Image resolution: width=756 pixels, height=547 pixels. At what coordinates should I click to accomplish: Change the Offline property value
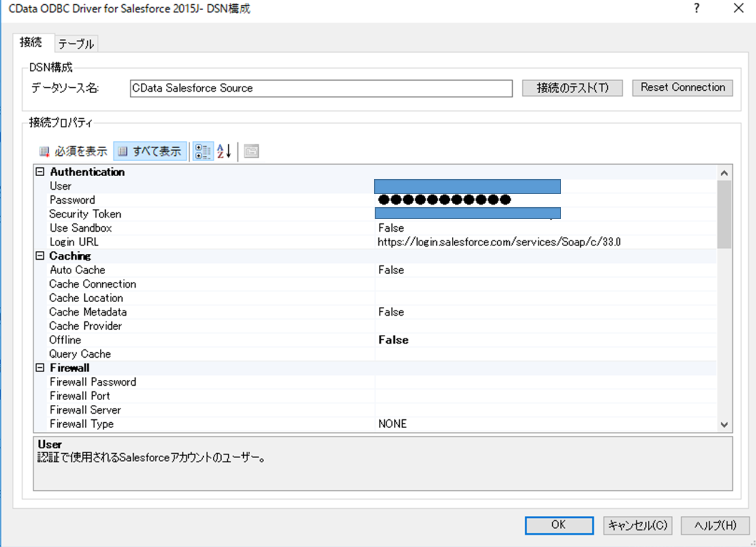click(418, 340)
